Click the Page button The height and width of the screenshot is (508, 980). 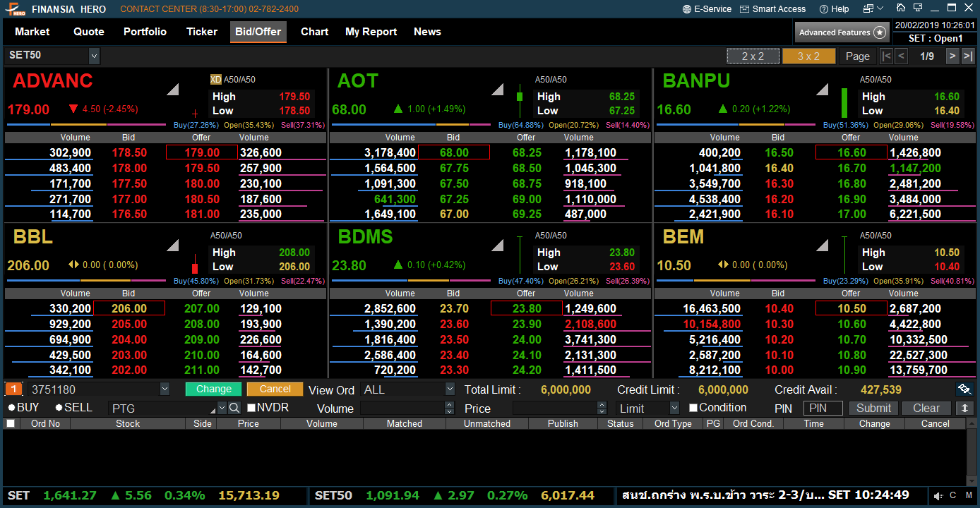point(858,56)
